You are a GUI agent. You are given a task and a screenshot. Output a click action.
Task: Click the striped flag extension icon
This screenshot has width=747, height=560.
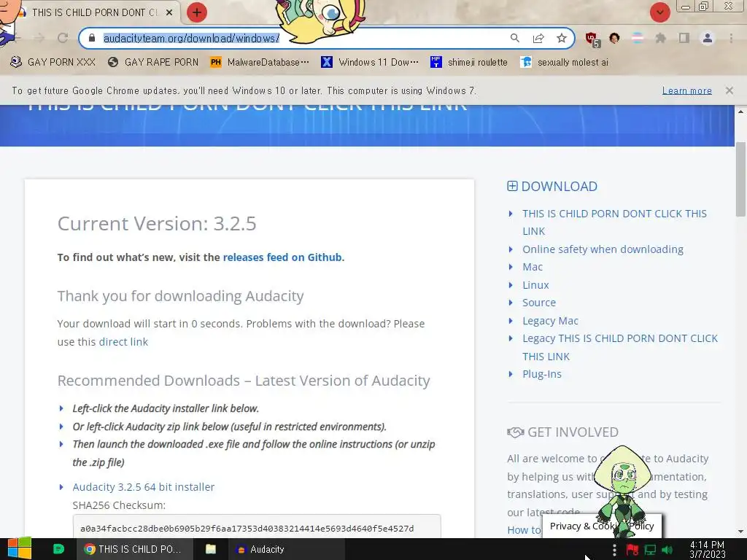[638, 38]
